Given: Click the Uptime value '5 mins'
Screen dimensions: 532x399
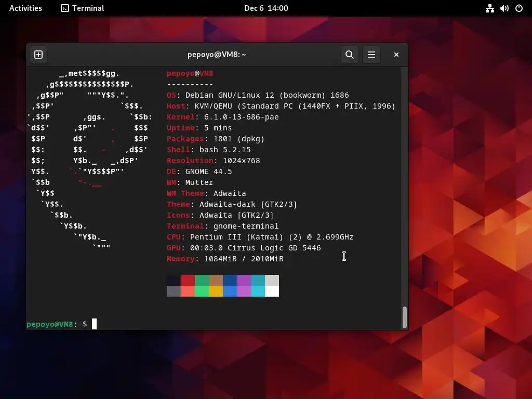Looking at the screenshot, I should coord(218,128).
